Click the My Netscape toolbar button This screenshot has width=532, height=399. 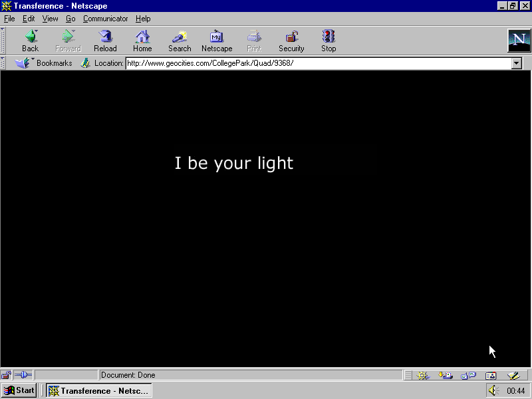click(217, 40)
